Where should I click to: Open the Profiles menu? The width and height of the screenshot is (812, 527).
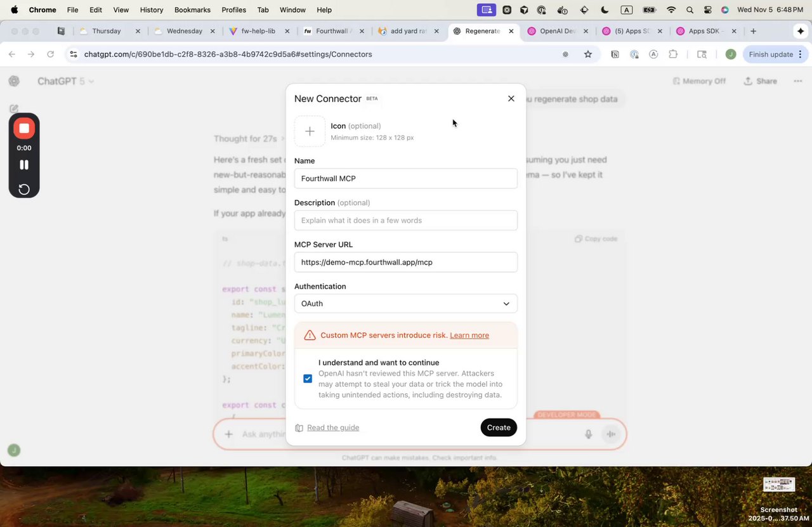pos(234,10)
